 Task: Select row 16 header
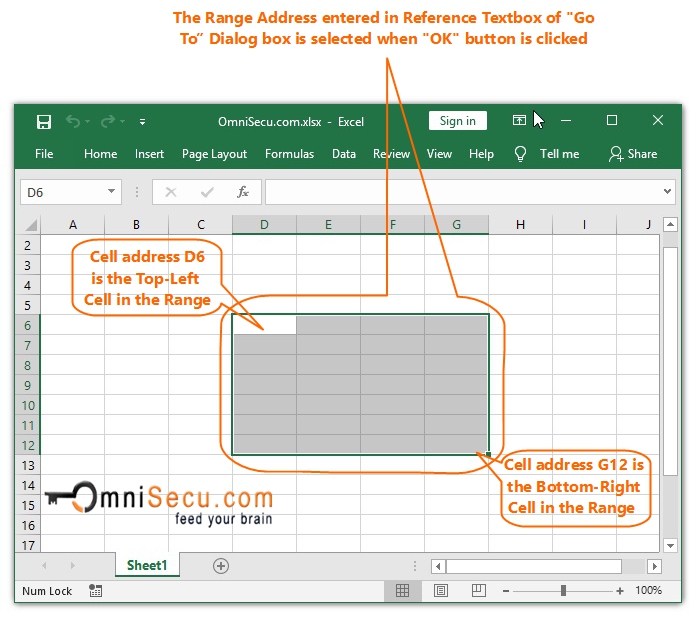28,525
